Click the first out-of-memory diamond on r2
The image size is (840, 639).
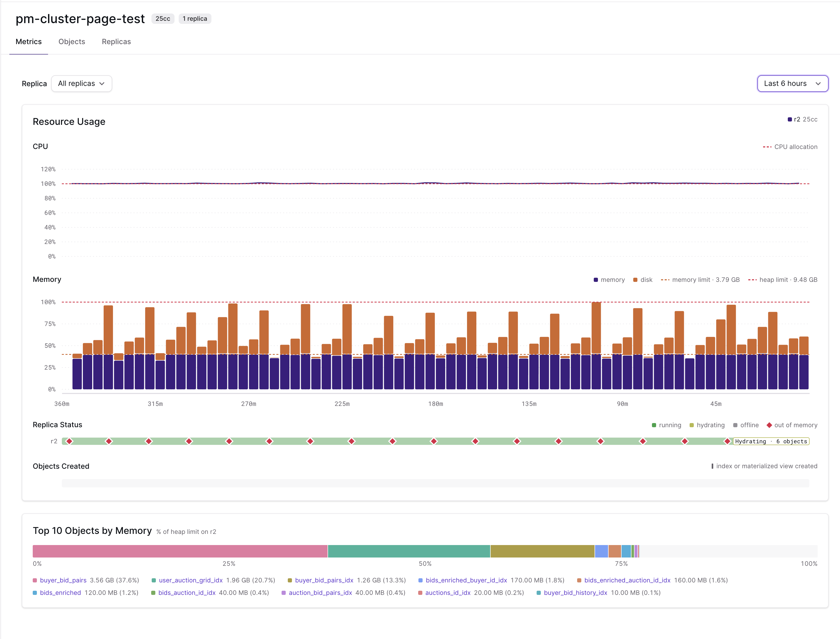[x=69, y=441]
